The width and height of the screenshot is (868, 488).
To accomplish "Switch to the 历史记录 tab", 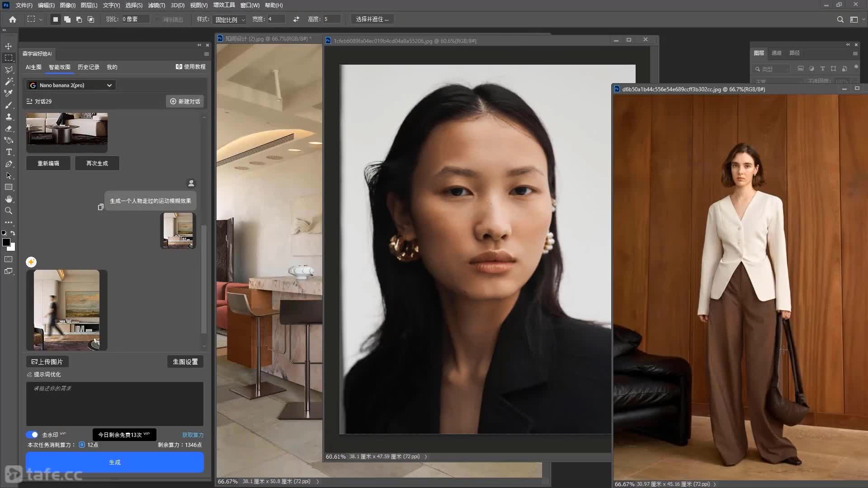I will 88,67.
